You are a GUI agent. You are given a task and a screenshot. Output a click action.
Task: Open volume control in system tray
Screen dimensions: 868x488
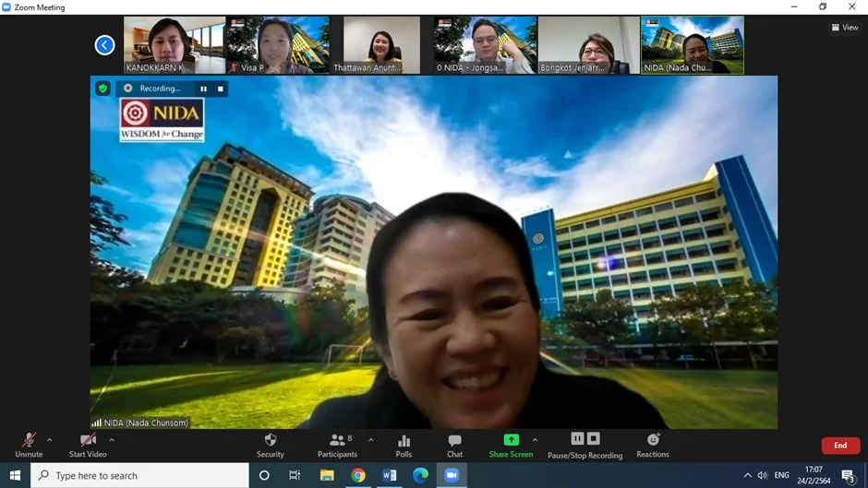[x=763, y=475]
